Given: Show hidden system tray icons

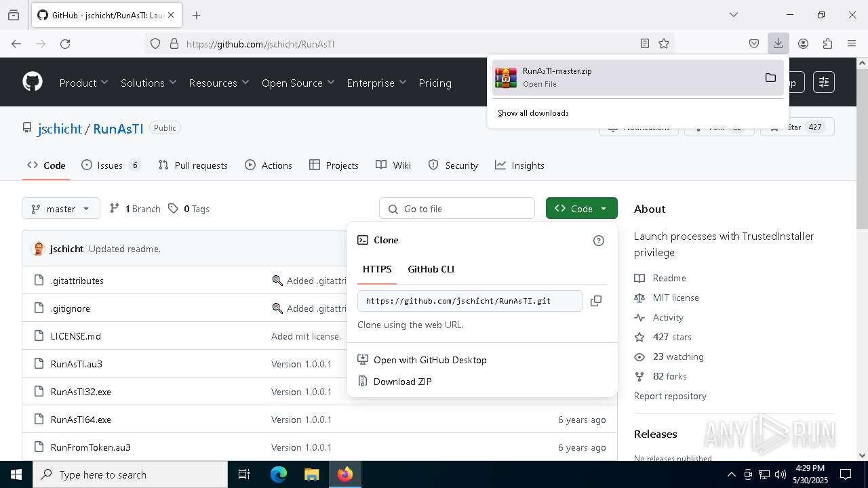Looking at the screenshot, I should pyautogui.click(x=731, y=474).
